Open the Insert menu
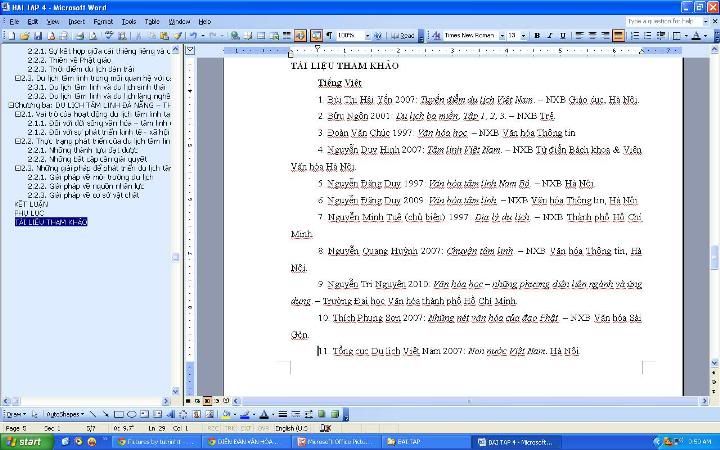This screenshot has height=450, width=720. pos(75,20)
